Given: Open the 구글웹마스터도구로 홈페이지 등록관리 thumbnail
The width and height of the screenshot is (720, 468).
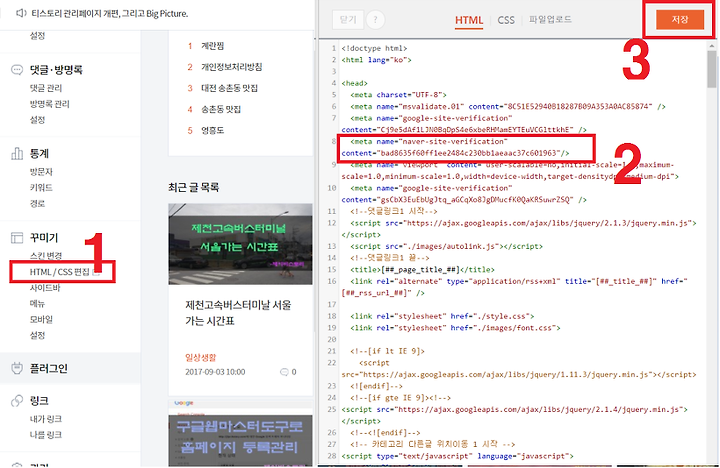Looking at the screenshot, I should click(x=240, y=434).
